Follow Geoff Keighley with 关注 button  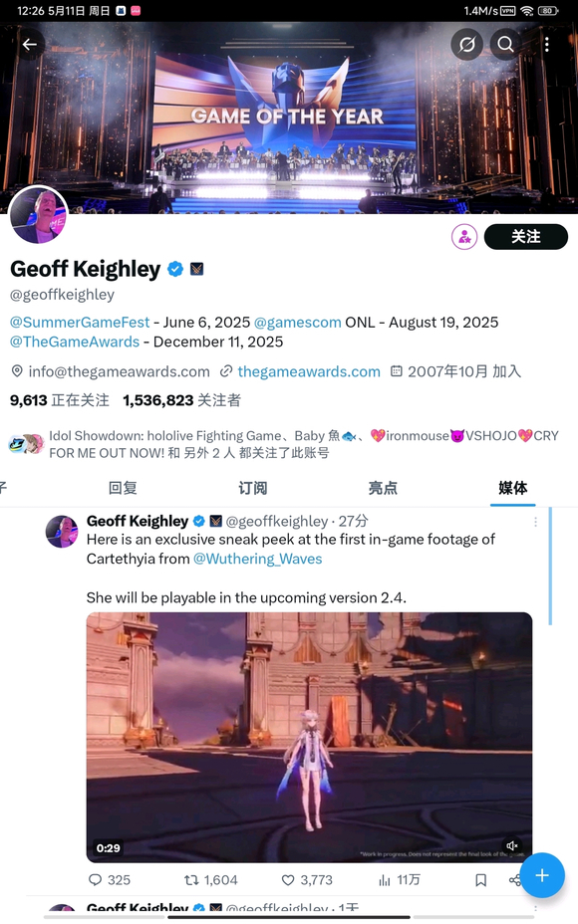(x=525, y=237)
